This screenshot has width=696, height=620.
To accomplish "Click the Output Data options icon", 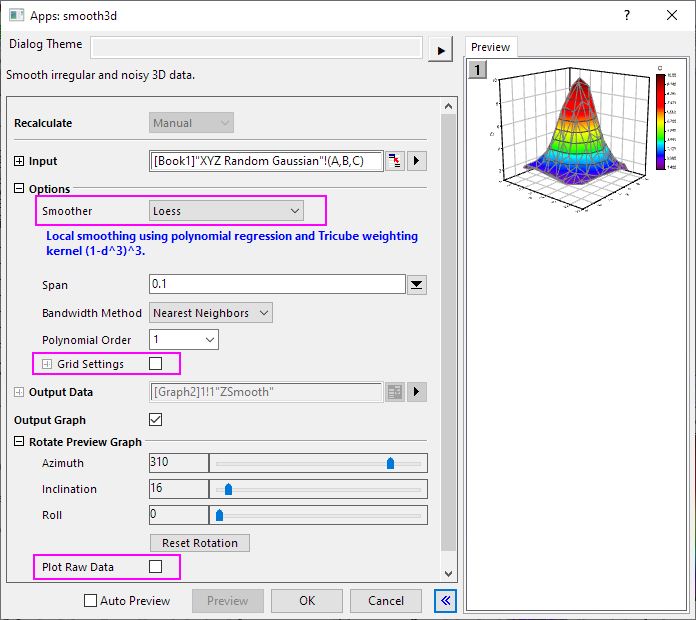I will (x=396, y=392).
